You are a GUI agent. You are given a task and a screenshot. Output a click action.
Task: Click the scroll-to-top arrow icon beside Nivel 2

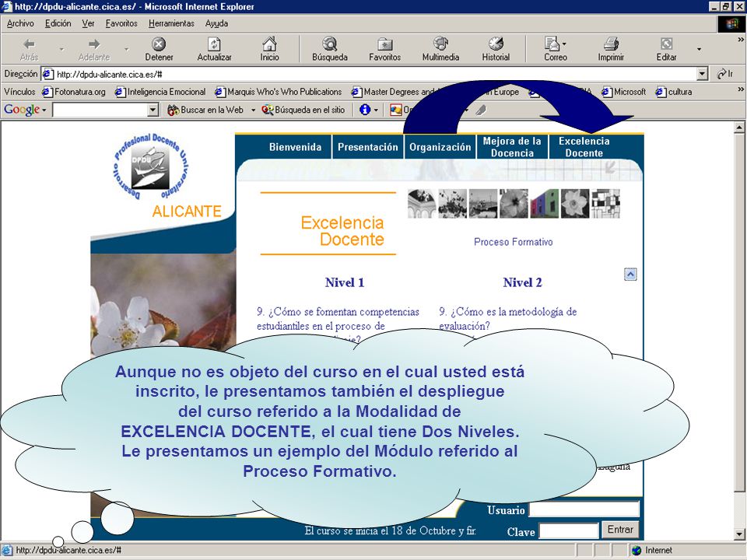coord(630,275)
